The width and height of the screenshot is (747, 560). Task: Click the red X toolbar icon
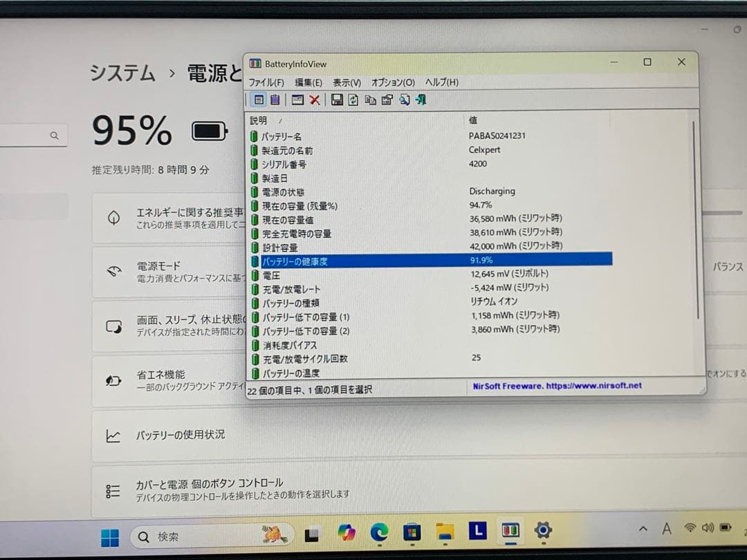313,100
